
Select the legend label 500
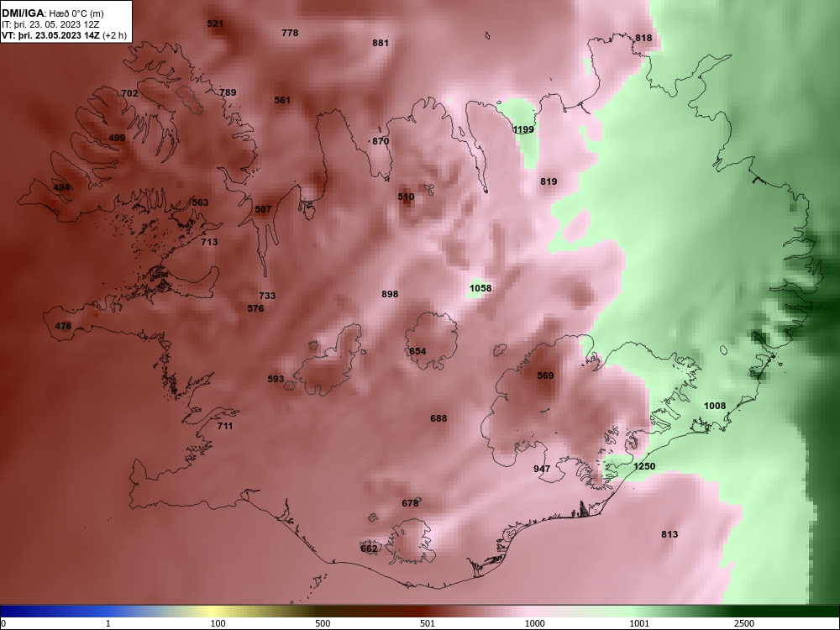click(323, 623)
